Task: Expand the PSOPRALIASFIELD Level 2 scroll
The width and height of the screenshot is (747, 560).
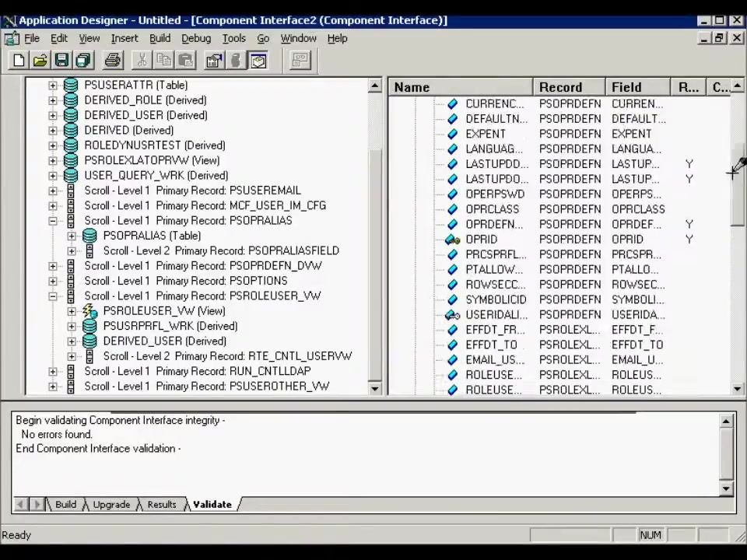Action: 72,251
